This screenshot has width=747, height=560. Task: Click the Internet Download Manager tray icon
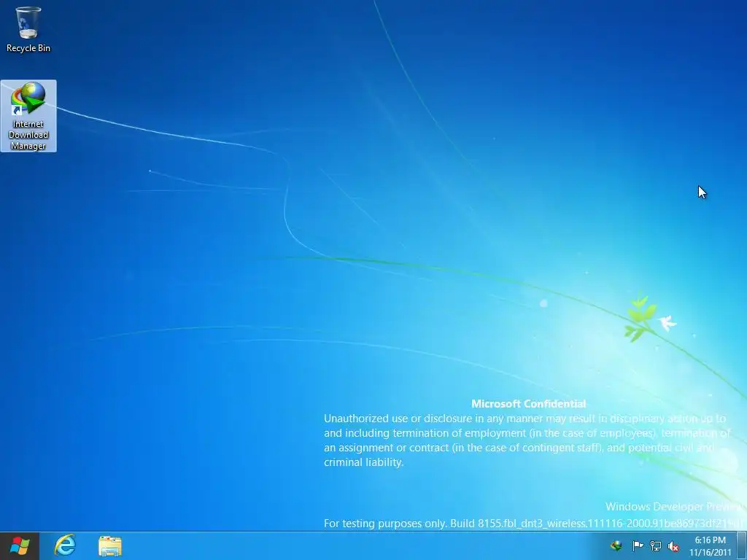point(616,545)
